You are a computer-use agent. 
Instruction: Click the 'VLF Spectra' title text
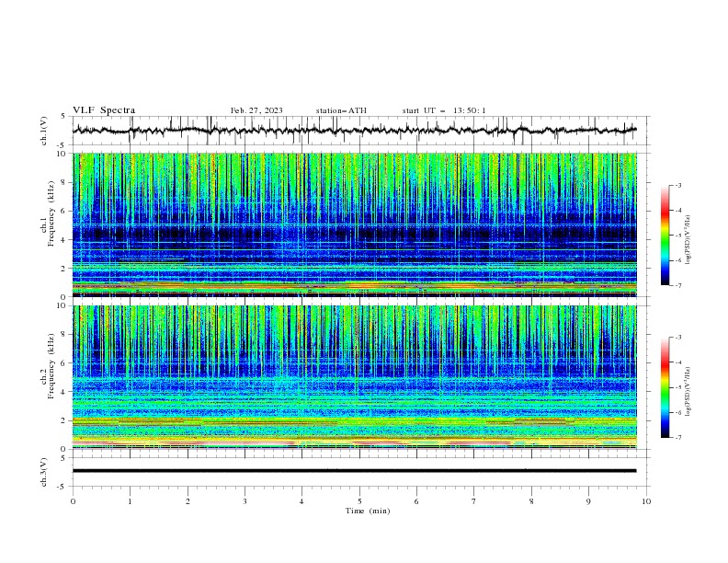(104, 110)
